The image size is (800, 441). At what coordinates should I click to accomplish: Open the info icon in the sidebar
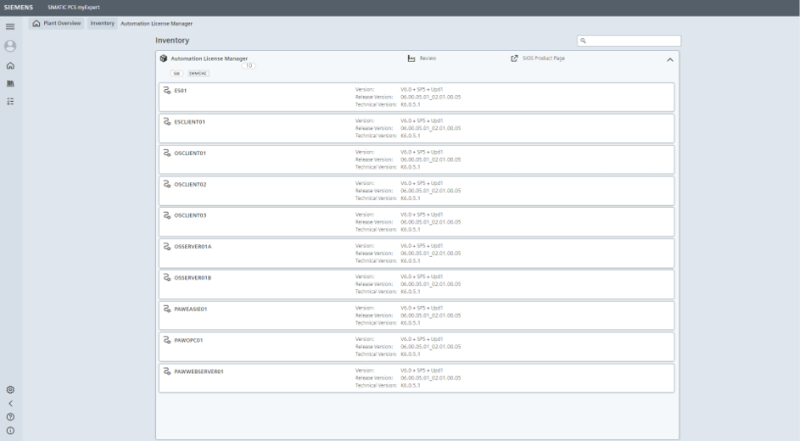(10, 430)
